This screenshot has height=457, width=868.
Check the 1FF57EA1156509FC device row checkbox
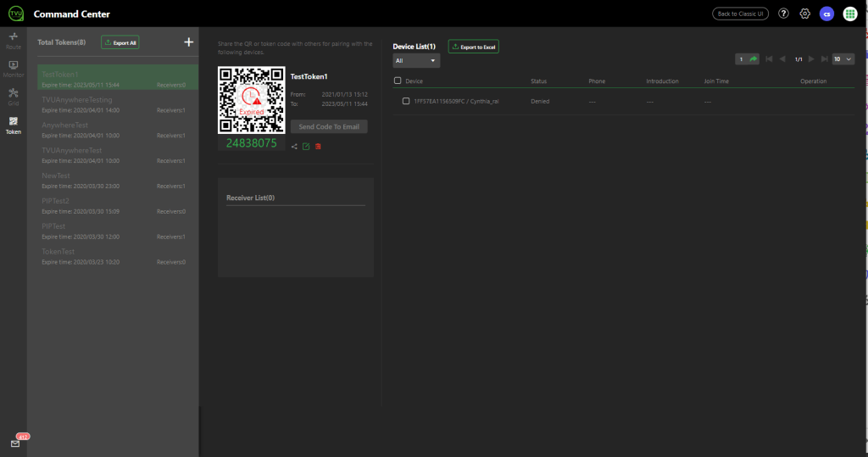[x=406, y=102]
